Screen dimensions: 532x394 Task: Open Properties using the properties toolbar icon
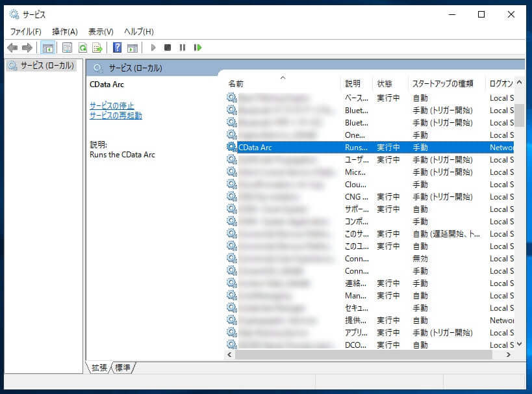tap(67, 47)
